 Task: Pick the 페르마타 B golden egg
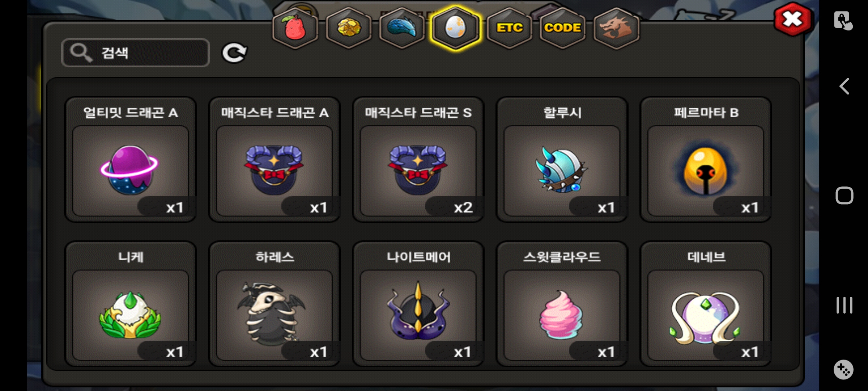tap(706, 159)
